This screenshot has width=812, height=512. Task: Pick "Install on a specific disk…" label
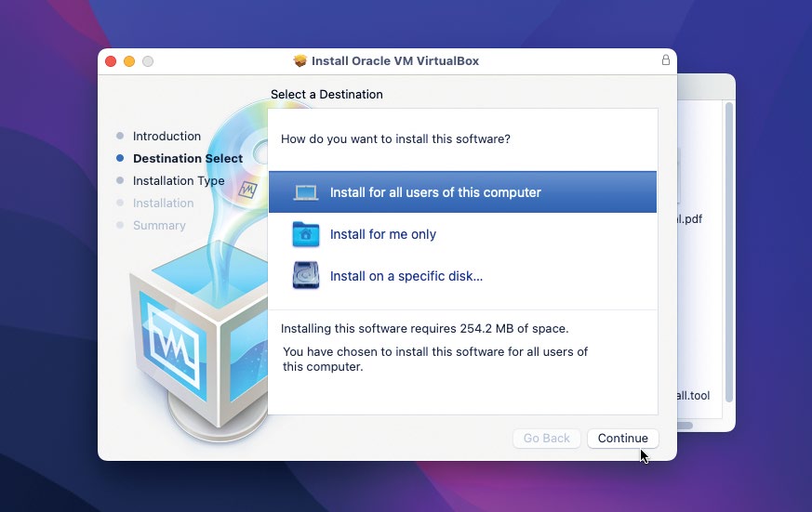(x=406, y=276)
